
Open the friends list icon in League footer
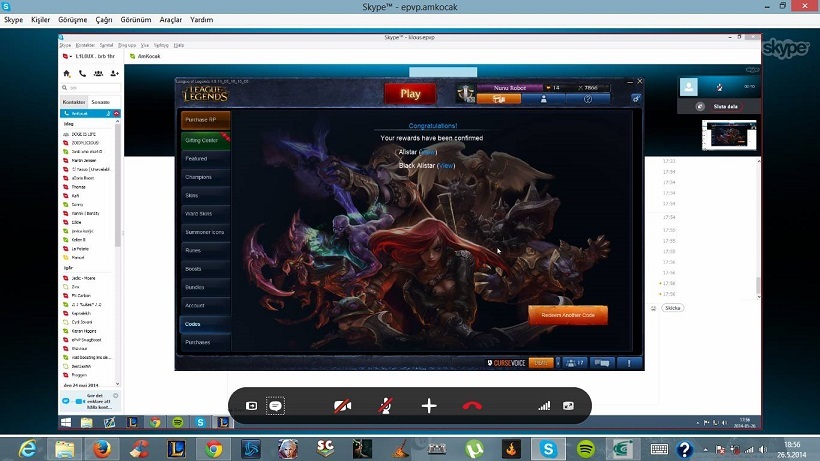[575, 363]
